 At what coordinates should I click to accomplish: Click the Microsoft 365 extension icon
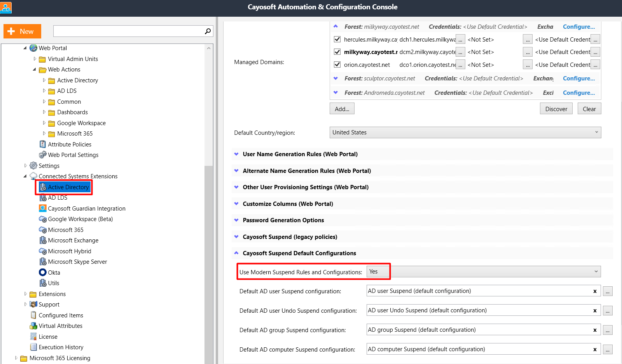point(43,230)
